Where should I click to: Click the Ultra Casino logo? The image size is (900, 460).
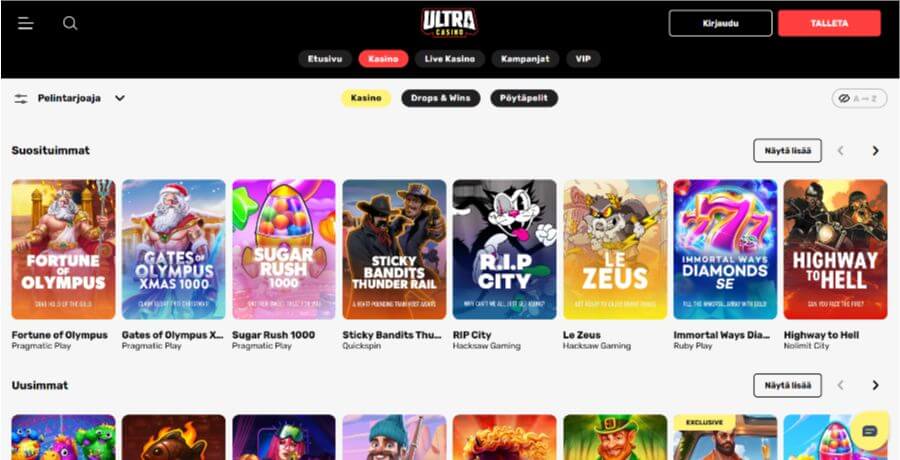coord(449,23)
